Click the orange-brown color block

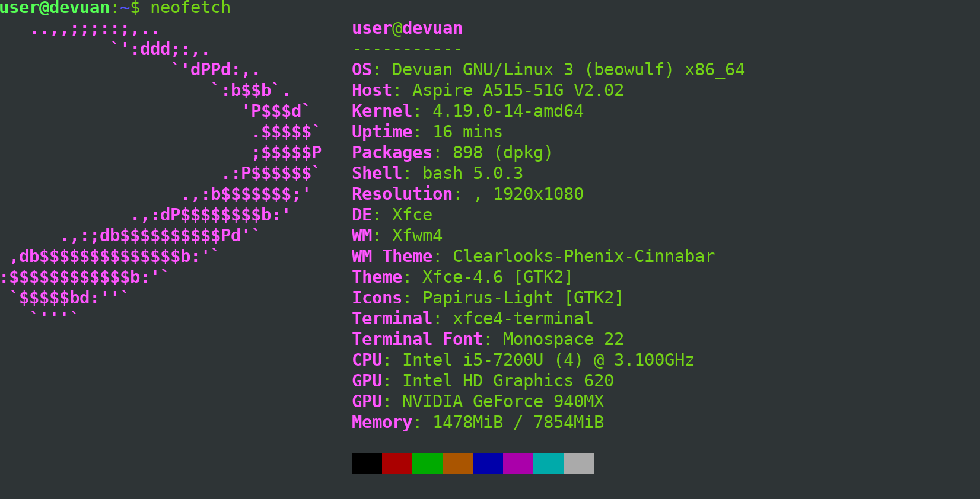tap(457, 463)
